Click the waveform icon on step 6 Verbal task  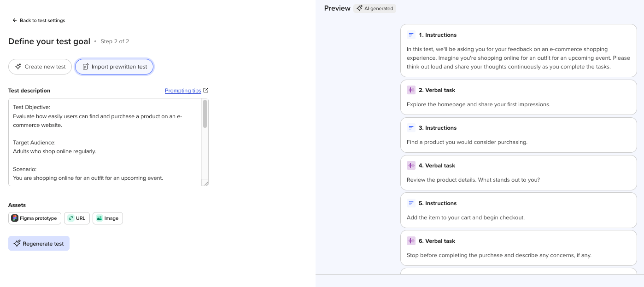tap(411, 241)
